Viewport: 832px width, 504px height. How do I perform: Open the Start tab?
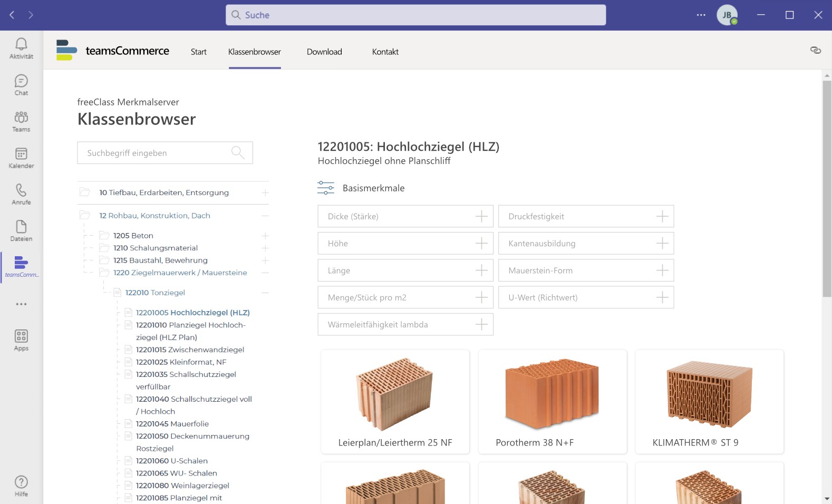click(199, 52)
